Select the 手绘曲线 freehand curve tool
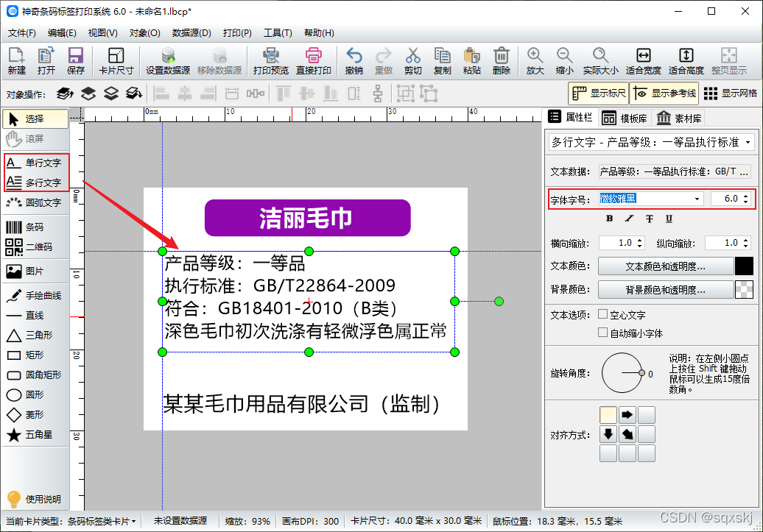763x532 pixels. click(35, 296)
